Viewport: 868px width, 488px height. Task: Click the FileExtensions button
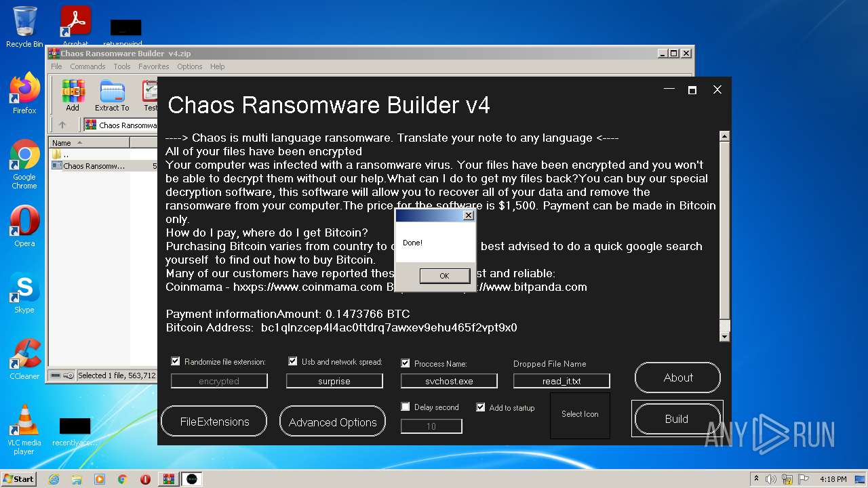coord(214,422)
